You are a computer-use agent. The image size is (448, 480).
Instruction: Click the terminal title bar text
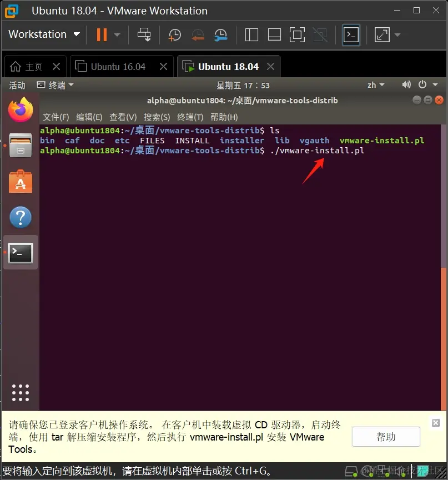(x=242, y=101)
